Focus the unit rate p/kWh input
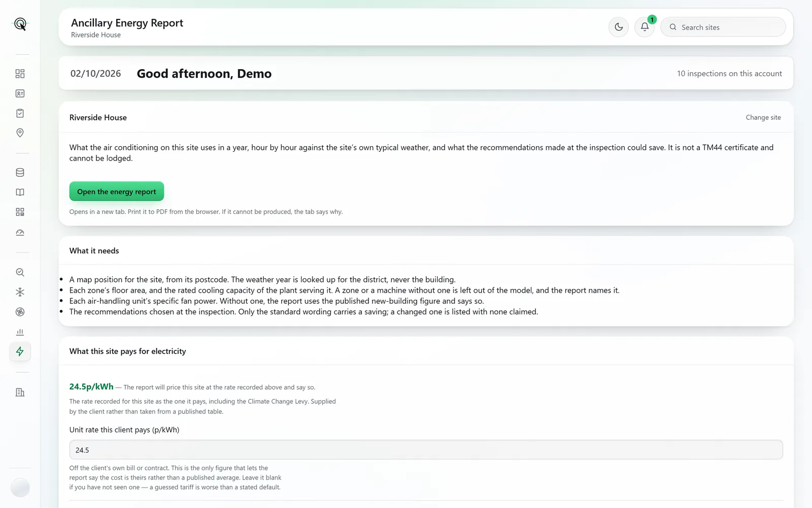The image size is (812, 508). pyautogui.click(x=426, y=450)
